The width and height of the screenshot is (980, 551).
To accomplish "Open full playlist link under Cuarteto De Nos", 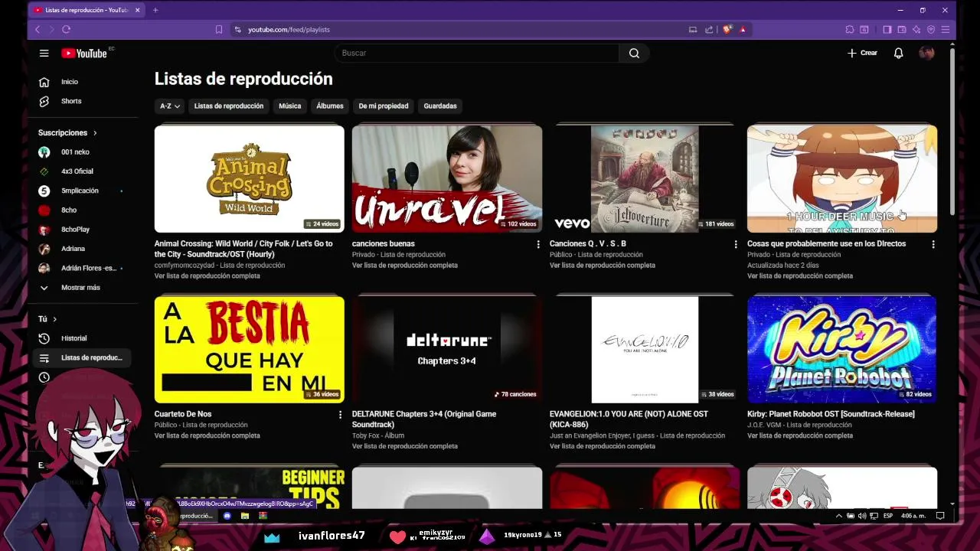I will tap(207, 435).
